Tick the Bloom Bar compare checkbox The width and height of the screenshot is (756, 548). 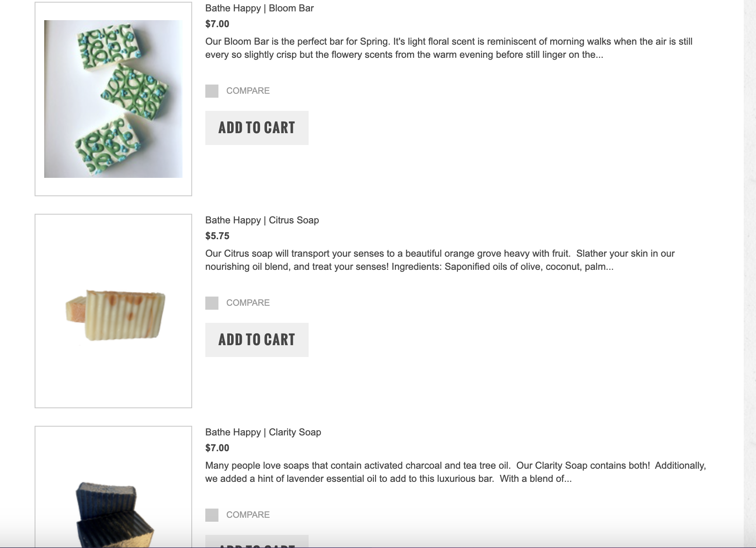pos(212,91)
